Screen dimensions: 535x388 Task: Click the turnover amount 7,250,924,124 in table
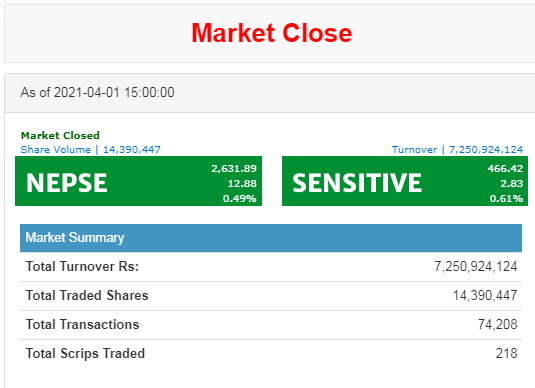[x=476, y=267]
